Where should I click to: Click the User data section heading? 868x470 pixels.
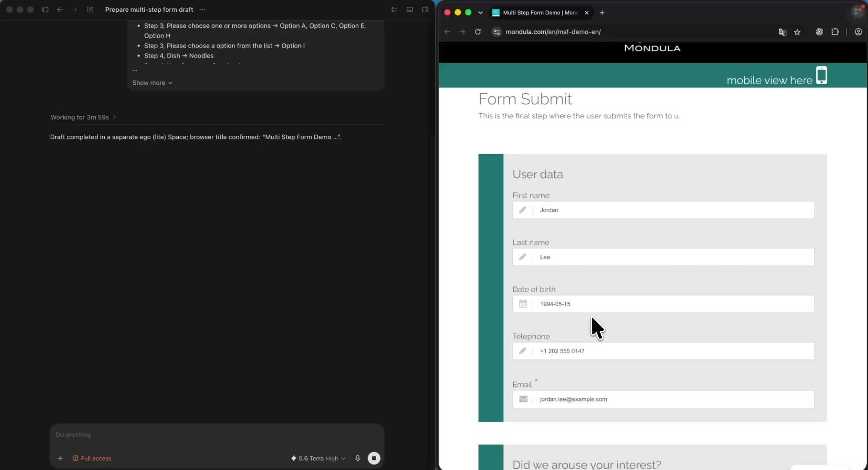pyautogui.click(x=537, y=174)
